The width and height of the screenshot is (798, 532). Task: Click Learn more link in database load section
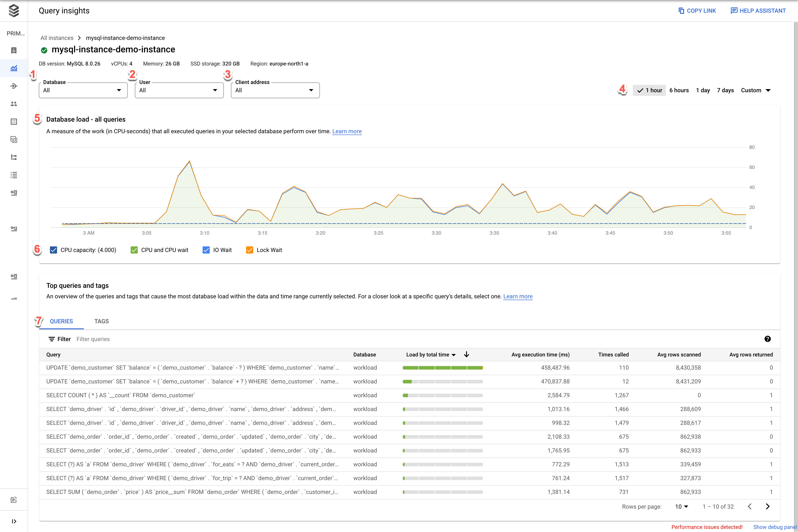click(x=346, y=131)
